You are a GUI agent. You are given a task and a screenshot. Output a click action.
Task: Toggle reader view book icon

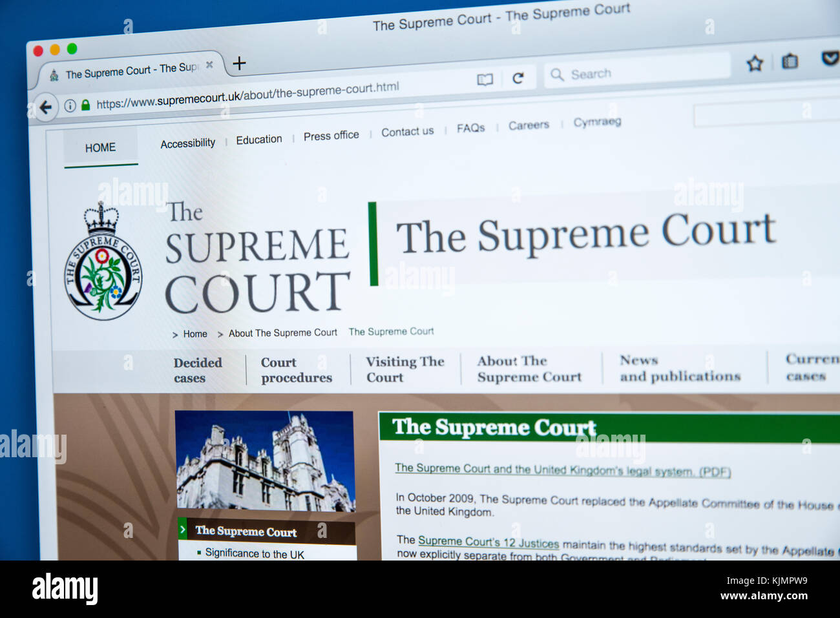485,79
